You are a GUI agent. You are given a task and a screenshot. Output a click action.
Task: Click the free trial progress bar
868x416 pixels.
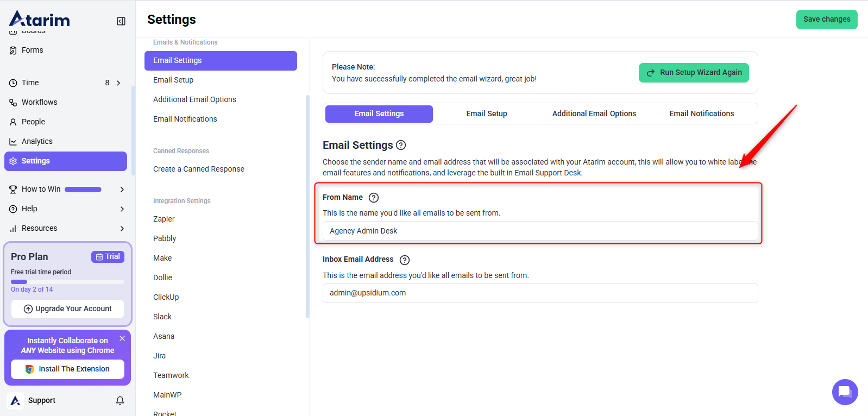(x=67, y=282)
